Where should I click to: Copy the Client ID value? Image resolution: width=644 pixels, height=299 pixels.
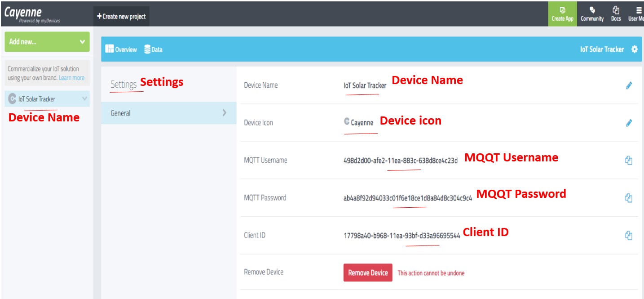[629, 235]
